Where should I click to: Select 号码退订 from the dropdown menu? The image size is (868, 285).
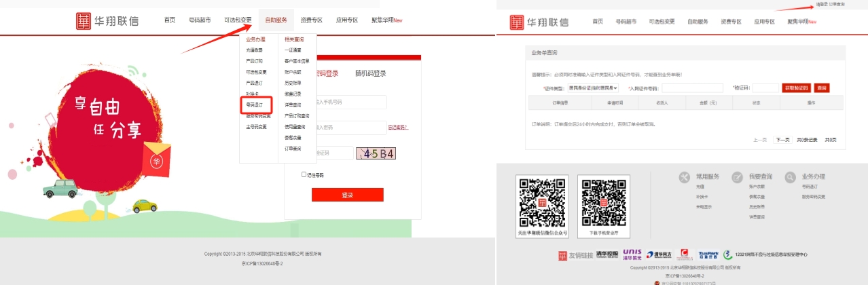pos(255,105)
